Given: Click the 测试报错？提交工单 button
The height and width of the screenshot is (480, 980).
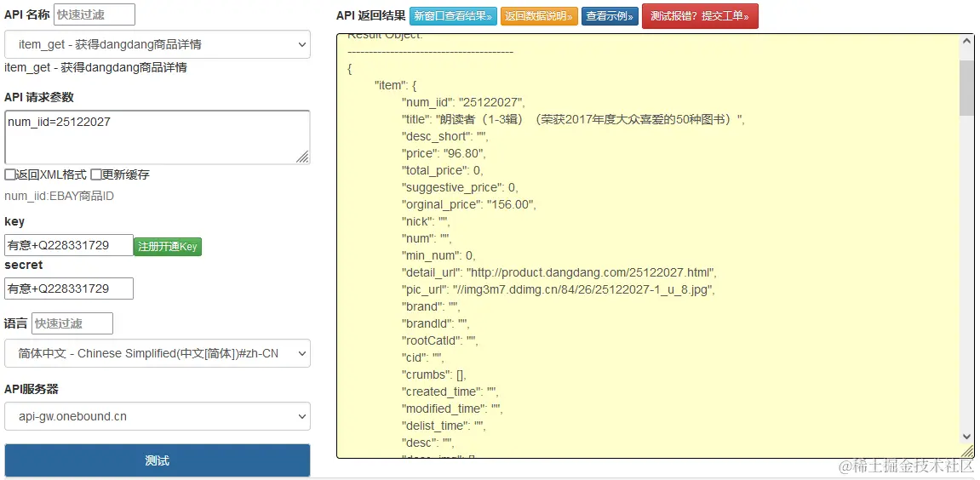Looking at the screenshot, I should [x=700, y=16].
